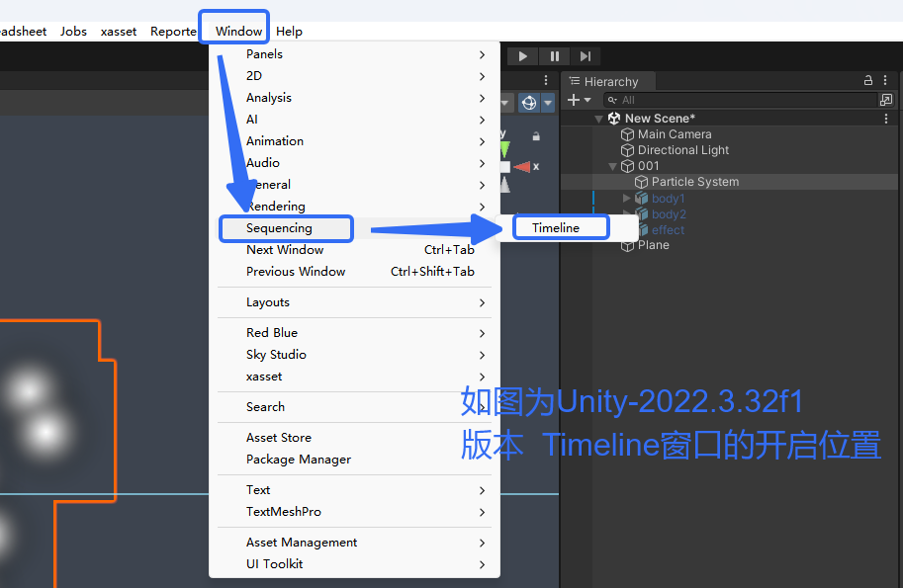Choose Previous Window menu item
Image resolution: width=903 pixels, height=588 pixels.
pos(354,272)
